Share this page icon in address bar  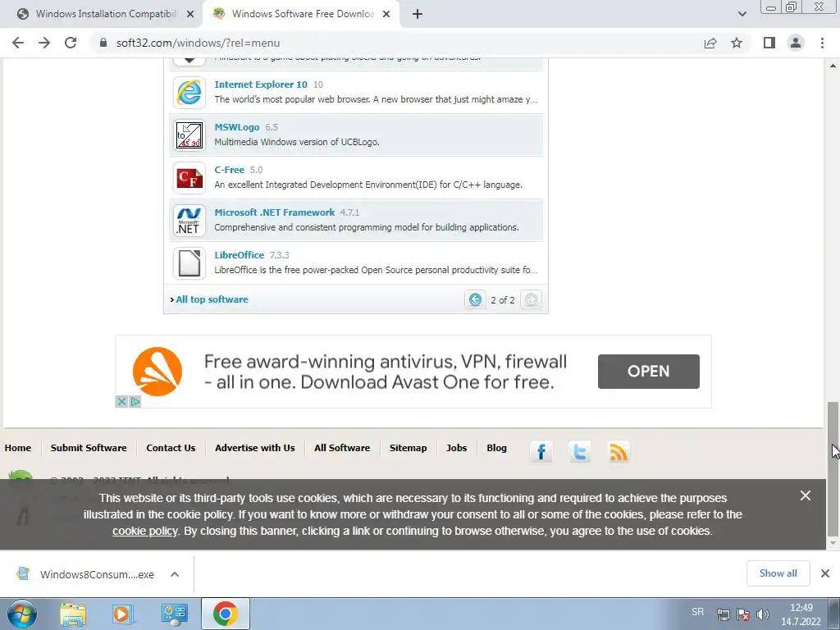(x=710, y=43)
